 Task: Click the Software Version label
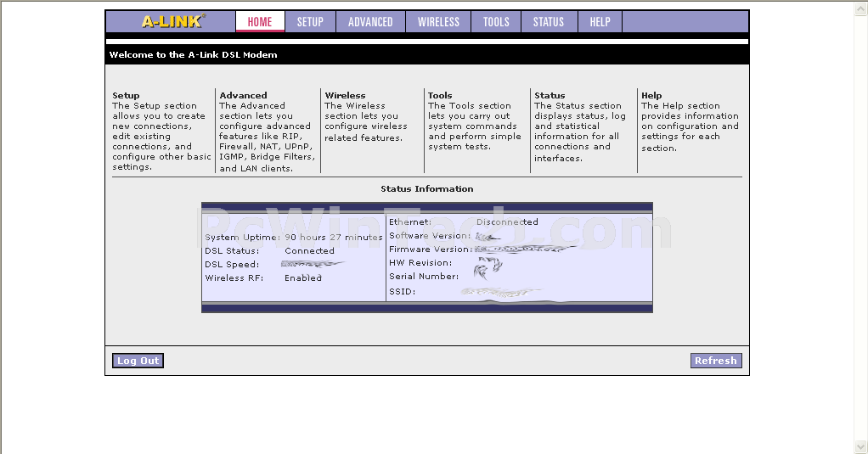coord(430,236)
